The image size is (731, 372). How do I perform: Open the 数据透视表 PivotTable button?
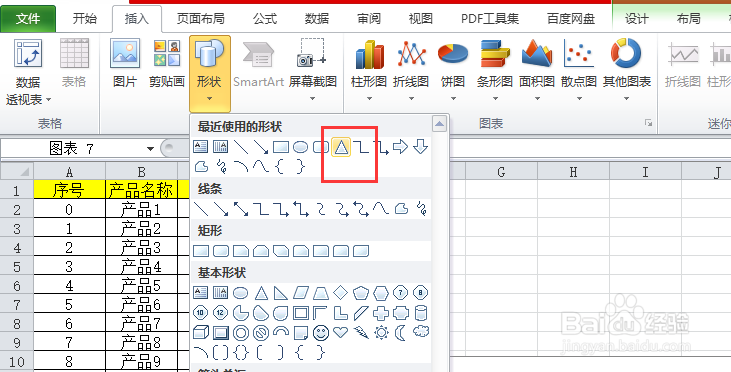coord(28,71)
